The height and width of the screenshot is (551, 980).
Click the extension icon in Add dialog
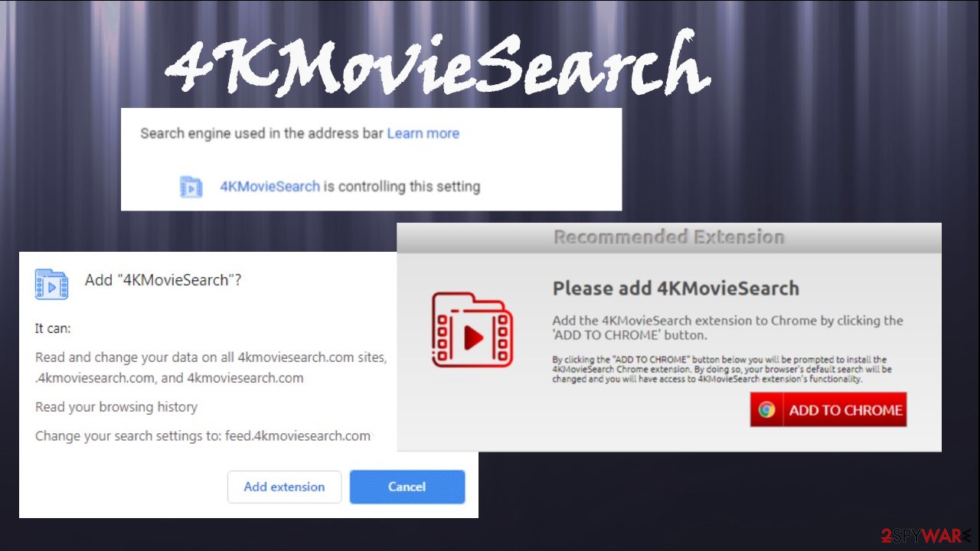pyautogui.click(x=51, y=284)
